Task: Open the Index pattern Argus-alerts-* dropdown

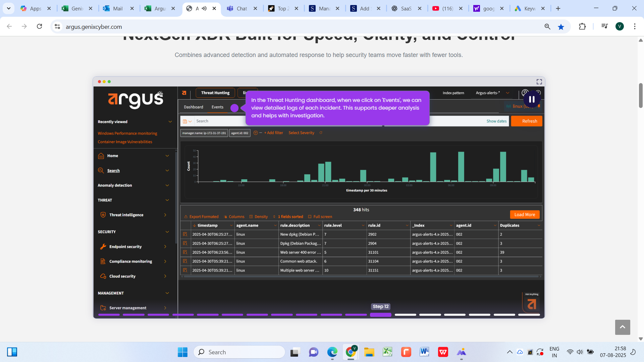Action: pos(492,93)
